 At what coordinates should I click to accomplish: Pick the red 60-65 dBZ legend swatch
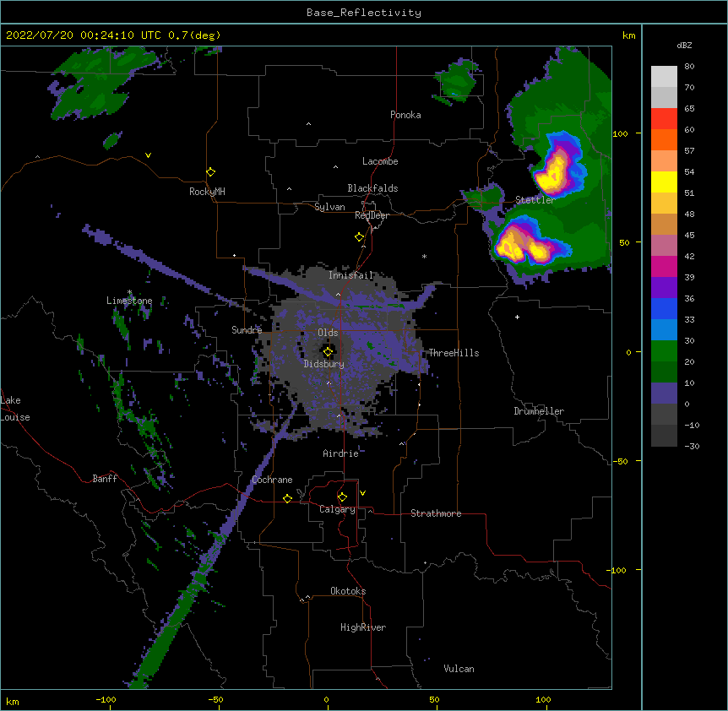point(664,119)
